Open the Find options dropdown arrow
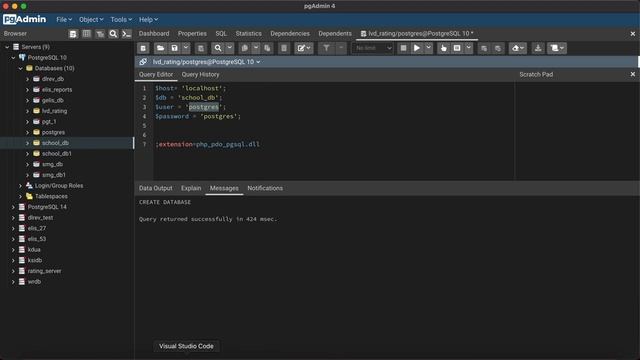Viewport: 640px width, 360px height. point(229,48)
